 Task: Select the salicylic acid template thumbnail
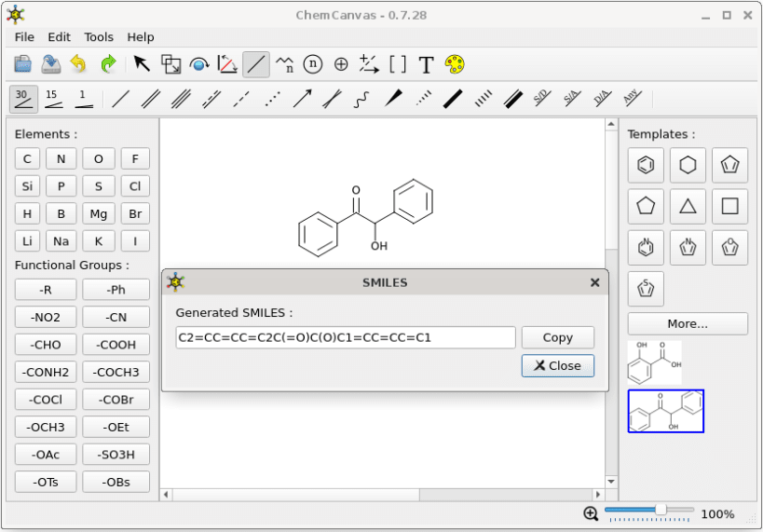(x=655, y=362)
